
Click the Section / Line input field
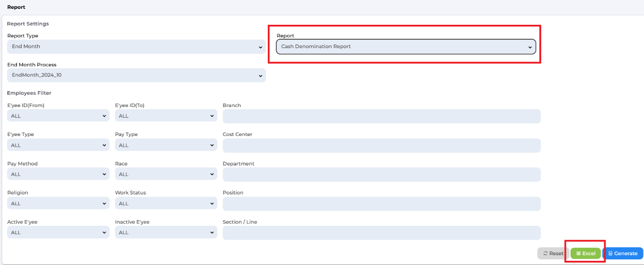[x=381, y=233]
